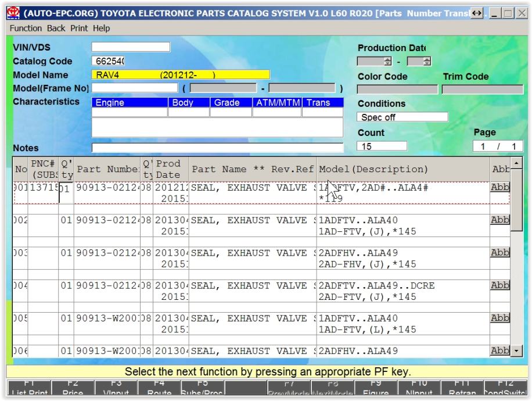Screen dimensions: 532x401
Task: Click the Page field showing 1 / 1
Action: pyautogui.click(x=498, y=146)
